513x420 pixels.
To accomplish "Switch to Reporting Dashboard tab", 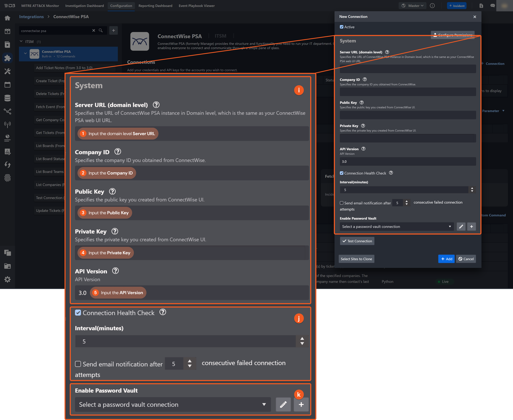I will pos(155,6).
